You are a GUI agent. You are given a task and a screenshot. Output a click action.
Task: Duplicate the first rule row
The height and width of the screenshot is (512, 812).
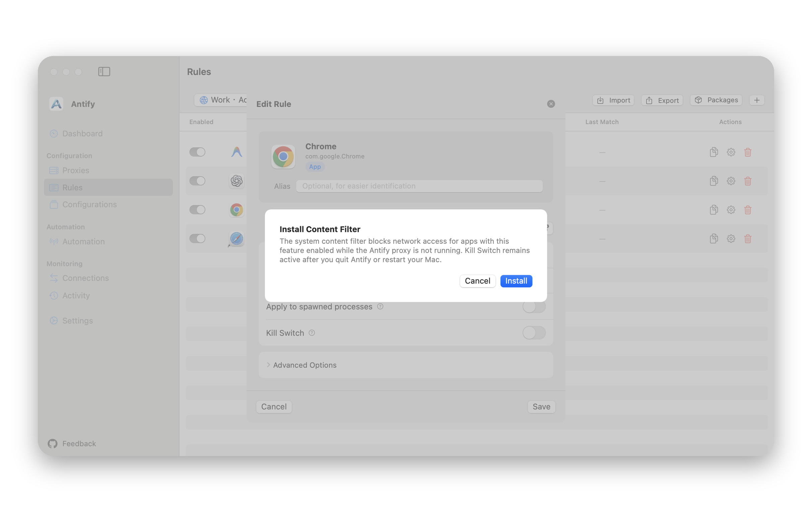pos(714,152)
